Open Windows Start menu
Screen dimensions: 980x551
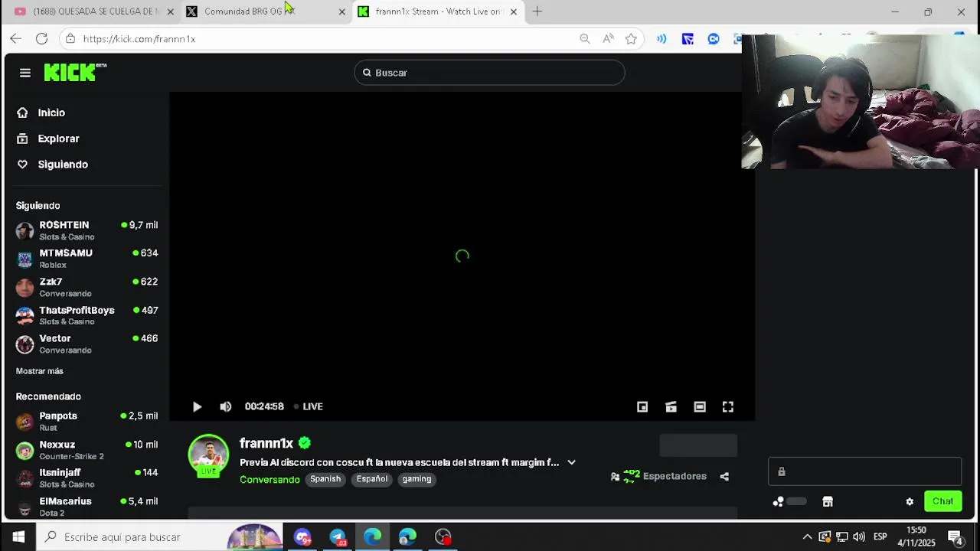[18, 537]
